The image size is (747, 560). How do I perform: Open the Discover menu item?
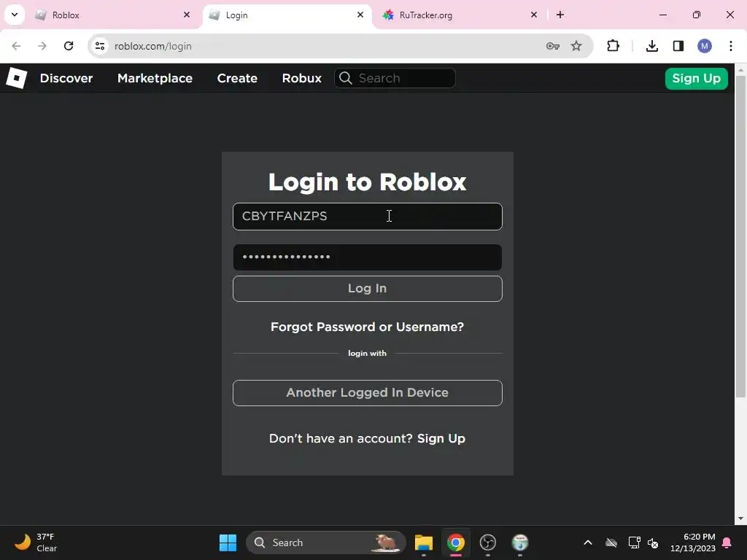66,78
